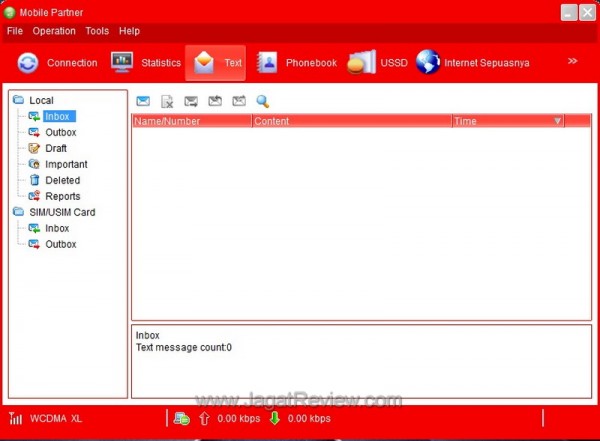The width and height of the screenshot is (600, 441).
Task: Collapse the SIM/USIM Card folder
Action: [x=18, y=212]
